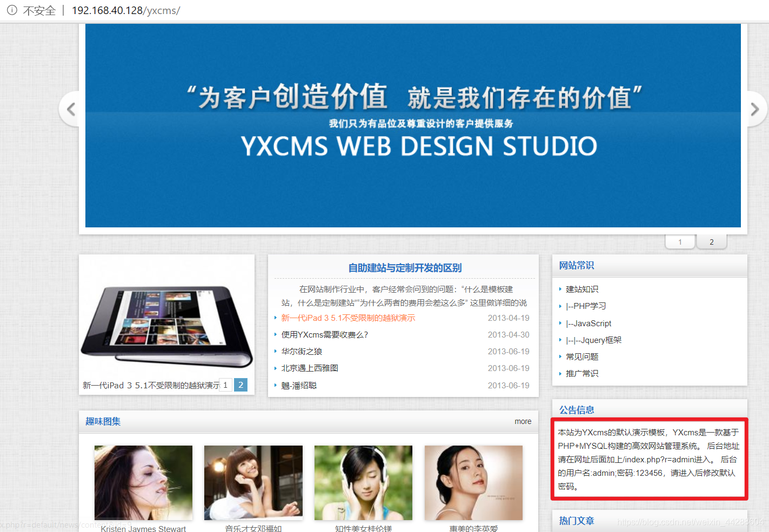The image size is (769, 532).
Task: Click the site info icon in address bar
Action: tap(12, 10)
